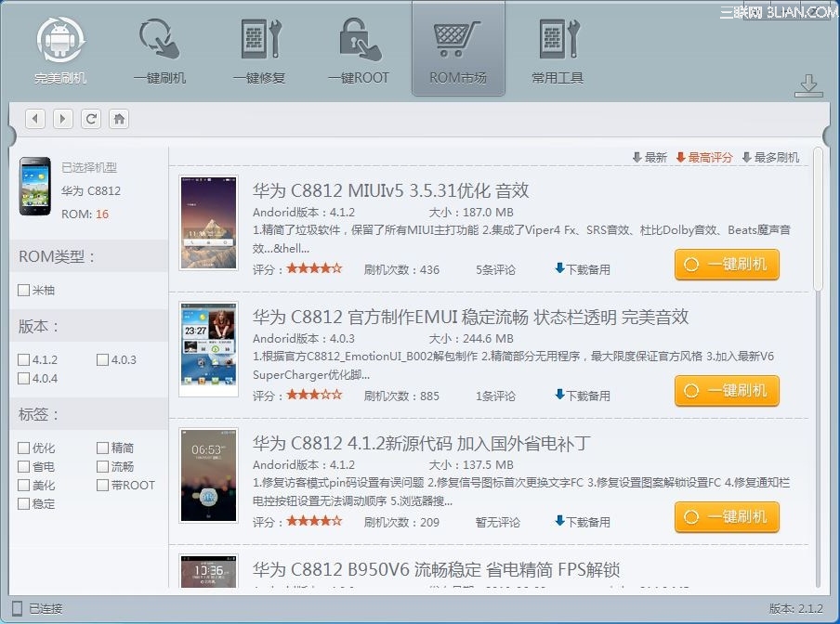The image size is (840, 624).
Task: View 5条评论 on the MIUIv5 ROM
Action: [x=495, y=269]
